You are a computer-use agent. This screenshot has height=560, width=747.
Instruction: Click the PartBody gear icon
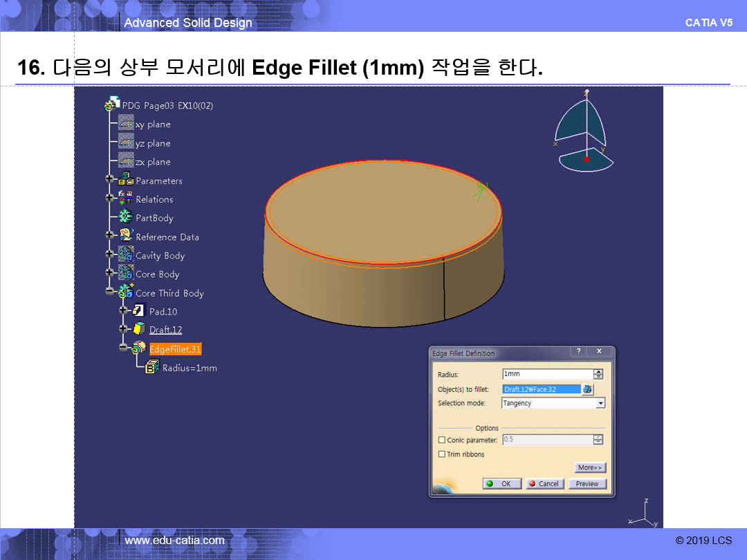126,217
